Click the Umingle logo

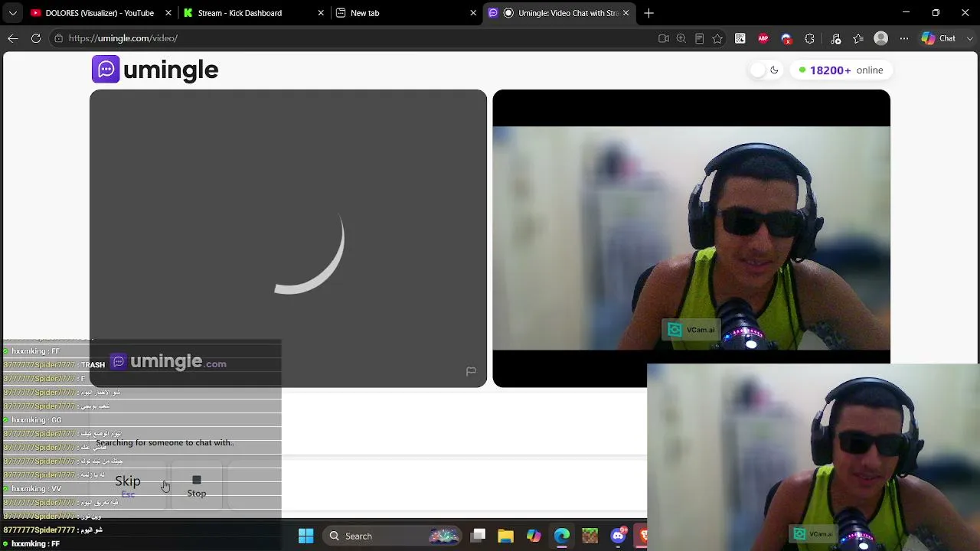click(155, 70)
